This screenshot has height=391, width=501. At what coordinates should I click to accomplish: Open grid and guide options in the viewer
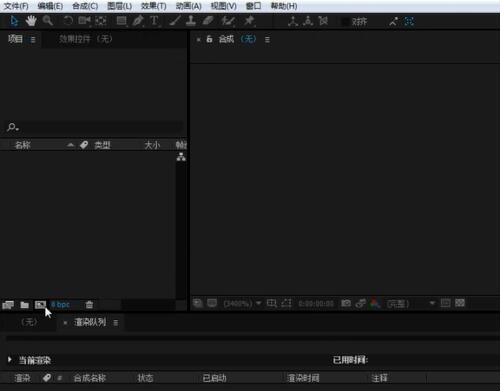[272, 303]
